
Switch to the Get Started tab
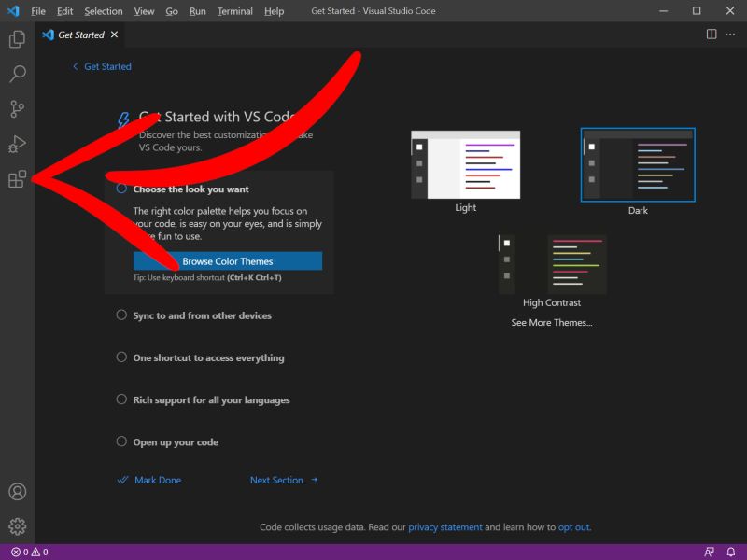(82, 35)
